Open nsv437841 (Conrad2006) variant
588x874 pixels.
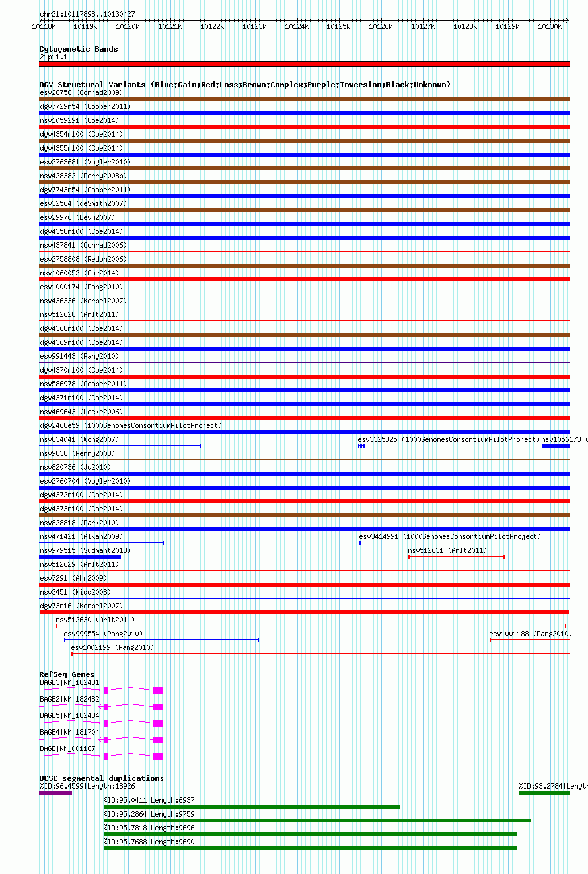tap(83, 245)
